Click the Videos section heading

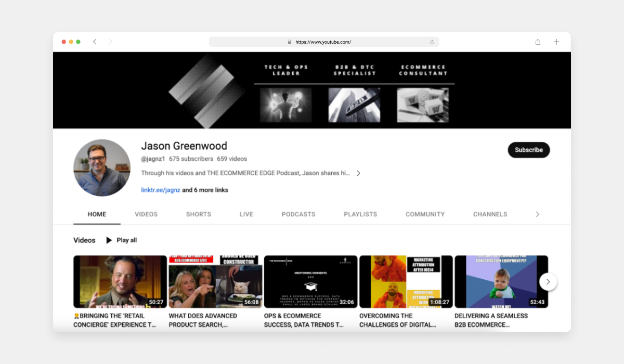[x=84, y=240]
